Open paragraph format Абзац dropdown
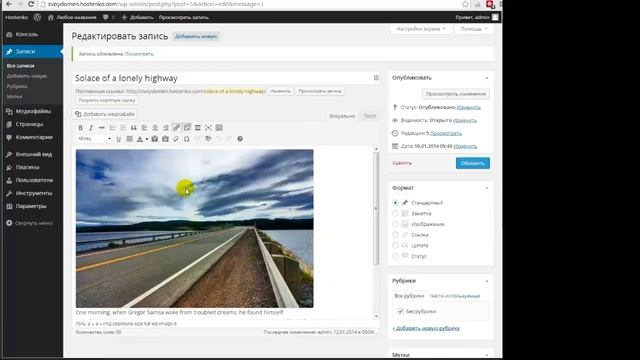The image size is (640, 360). point(94,139)
